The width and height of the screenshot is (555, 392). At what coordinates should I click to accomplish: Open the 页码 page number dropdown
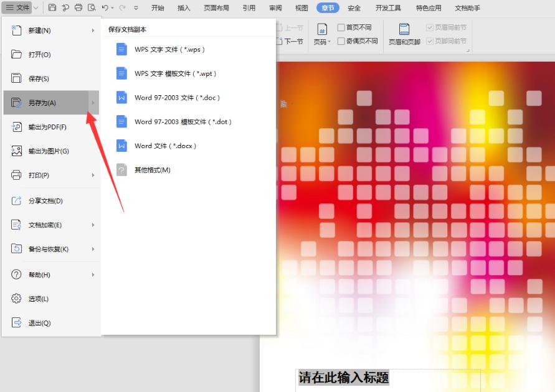321,41
